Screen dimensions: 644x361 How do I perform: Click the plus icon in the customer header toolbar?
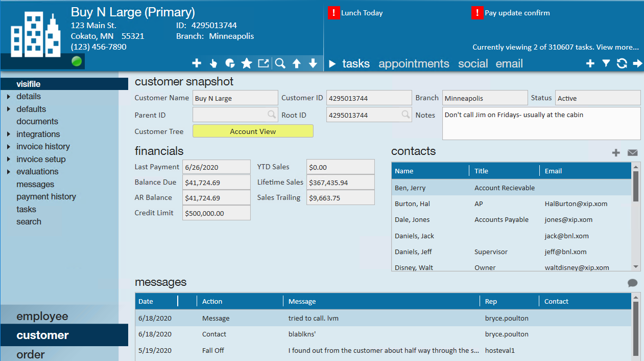pos(197,63)
